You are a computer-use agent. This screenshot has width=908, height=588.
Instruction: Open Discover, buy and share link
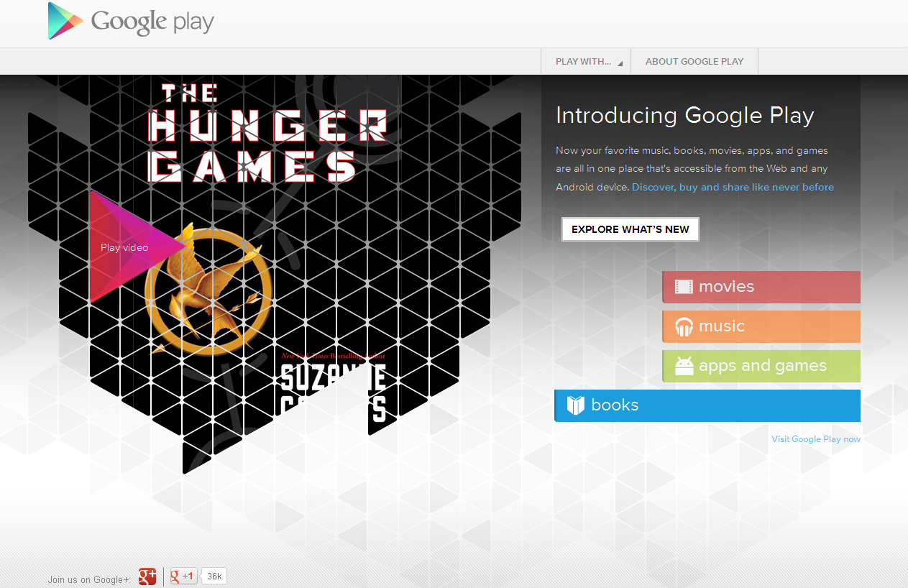tap(733, 187)
